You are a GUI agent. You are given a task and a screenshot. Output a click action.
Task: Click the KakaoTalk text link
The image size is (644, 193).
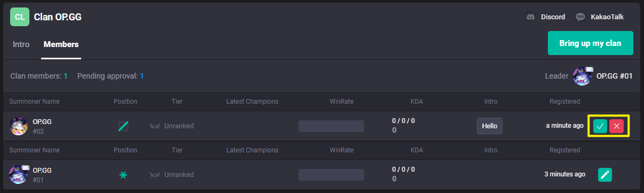pos(607,17)
